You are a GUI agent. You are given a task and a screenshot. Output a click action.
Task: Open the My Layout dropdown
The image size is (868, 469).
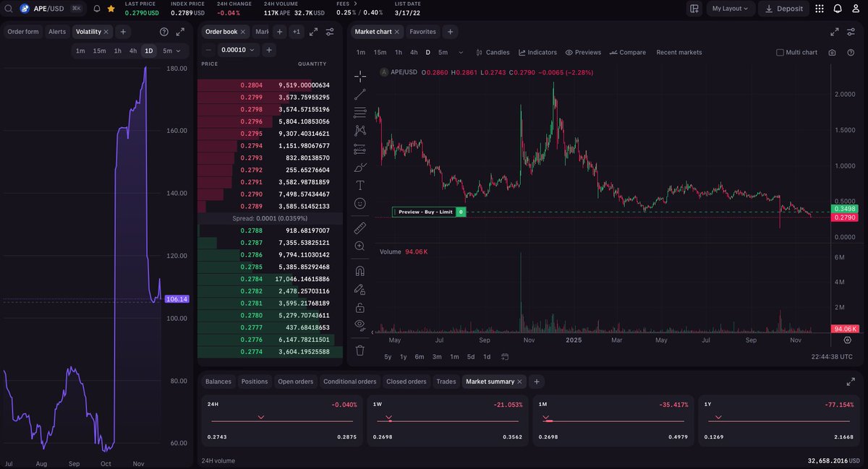(x=730, y=9)
